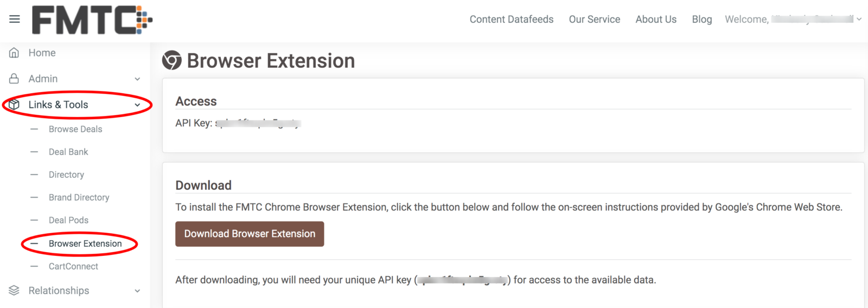
Task: Click the Home house icon
Action: tap(14, 53)
